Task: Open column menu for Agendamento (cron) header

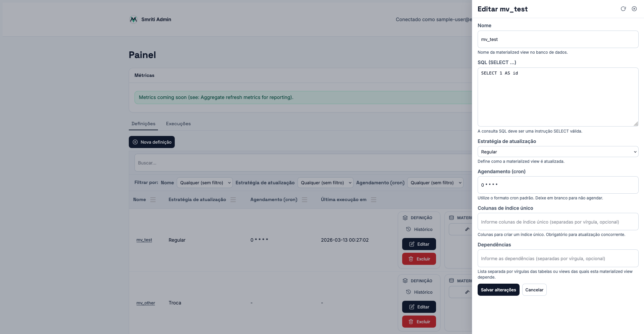Action: click(x=305, y=200)
